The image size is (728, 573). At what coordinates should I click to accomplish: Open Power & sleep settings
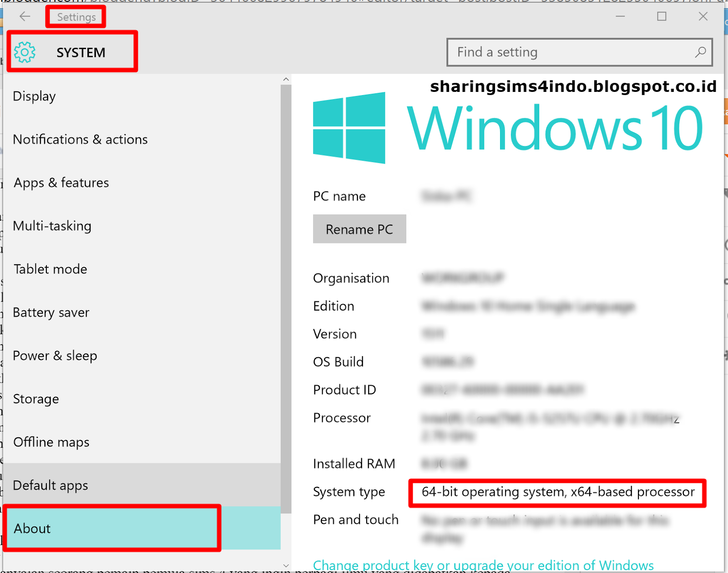142,355
